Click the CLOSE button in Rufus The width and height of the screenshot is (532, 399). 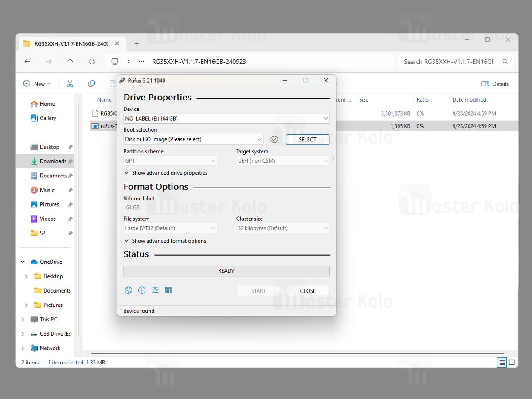coord(308,291)
